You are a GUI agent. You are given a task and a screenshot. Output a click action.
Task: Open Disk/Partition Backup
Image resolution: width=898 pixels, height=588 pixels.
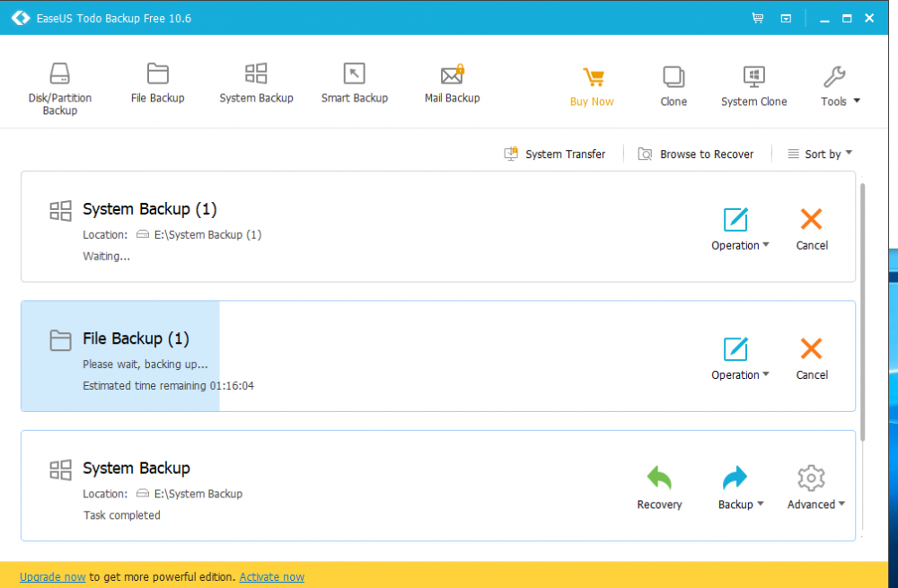coord(59,88)
